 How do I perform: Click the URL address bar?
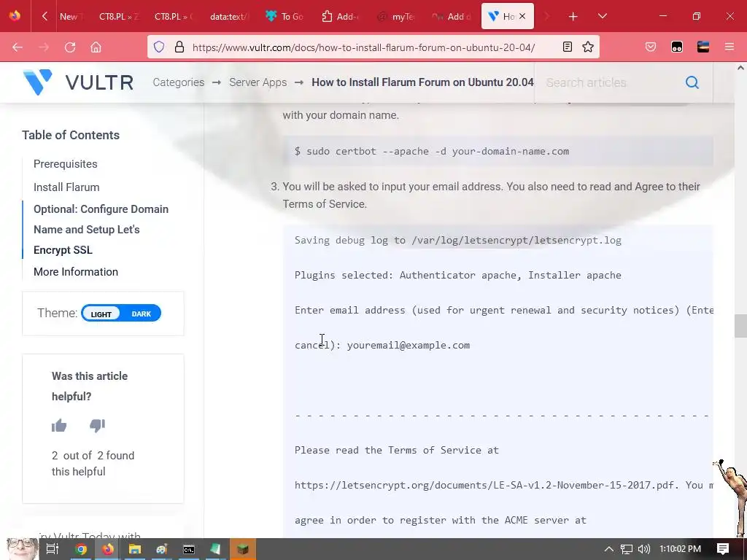point(363,47)
